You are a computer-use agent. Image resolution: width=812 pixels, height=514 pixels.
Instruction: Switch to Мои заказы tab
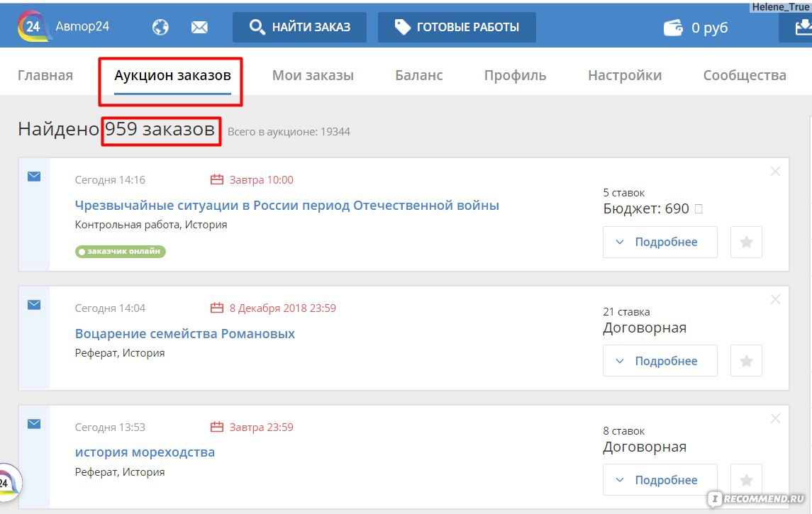313,75
